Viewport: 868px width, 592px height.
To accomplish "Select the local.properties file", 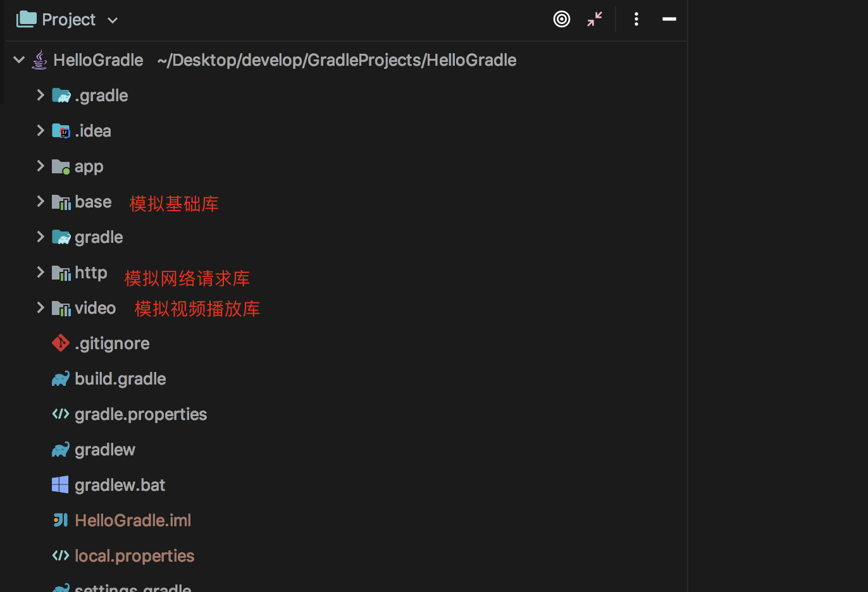I will [134, 556].
